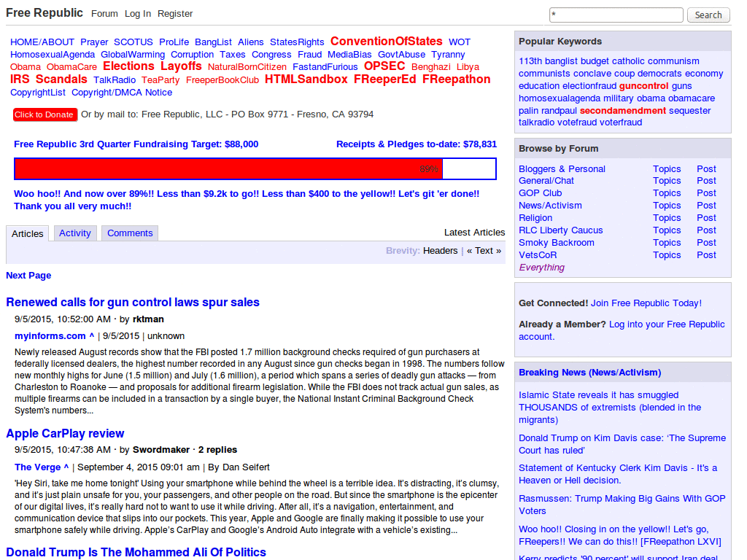
Task: Click Join Free Republic Today! link
Action: tap(646, 303)
